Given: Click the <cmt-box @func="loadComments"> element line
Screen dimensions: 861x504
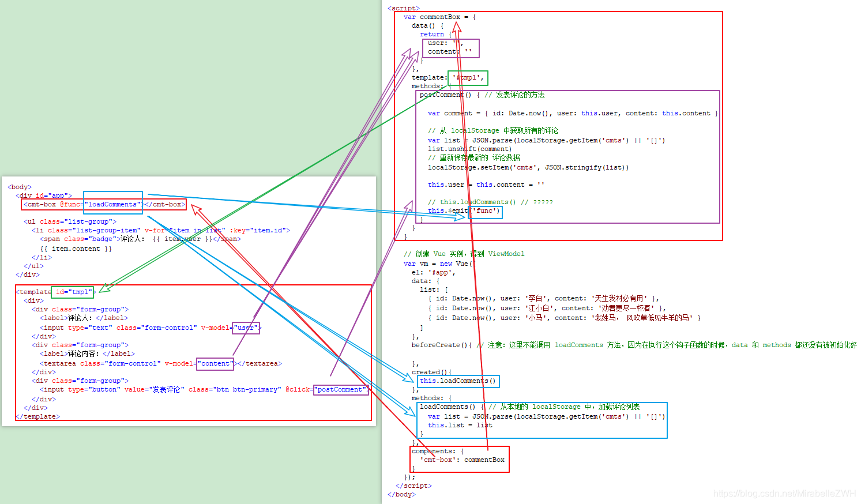Looking at the screenshot, I should pyautogui.click(x=104, y=204).
